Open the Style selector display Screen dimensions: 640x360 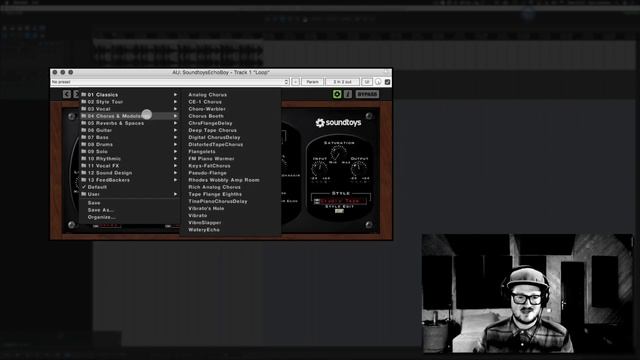tap(340, 201)
